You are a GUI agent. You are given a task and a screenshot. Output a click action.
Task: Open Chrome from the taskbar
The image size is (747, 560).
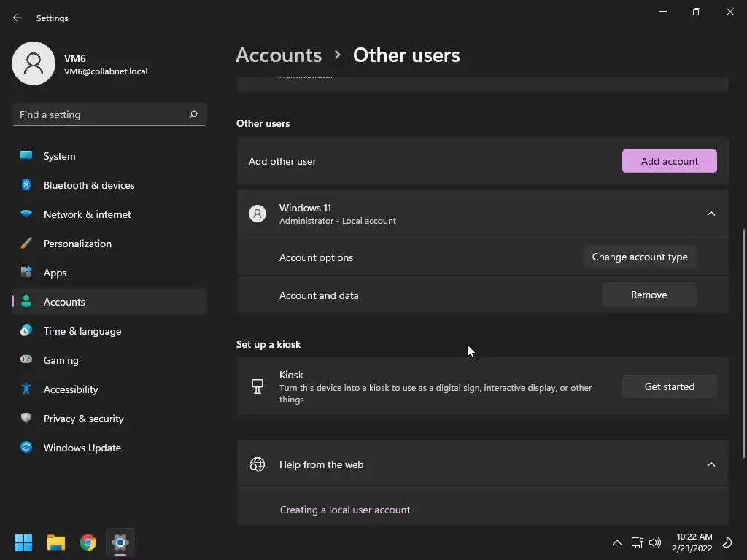coord(88,542)
